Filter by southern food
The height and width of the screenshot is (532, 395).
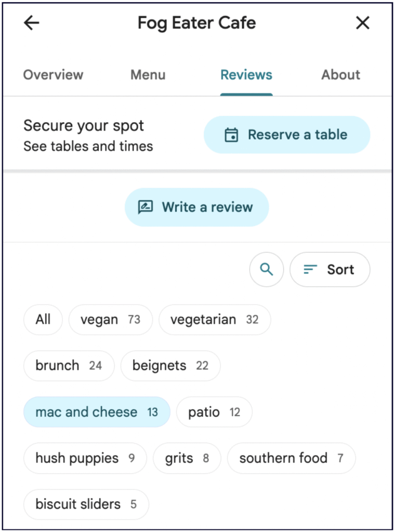pyautogui.click(x=291, y=458)
